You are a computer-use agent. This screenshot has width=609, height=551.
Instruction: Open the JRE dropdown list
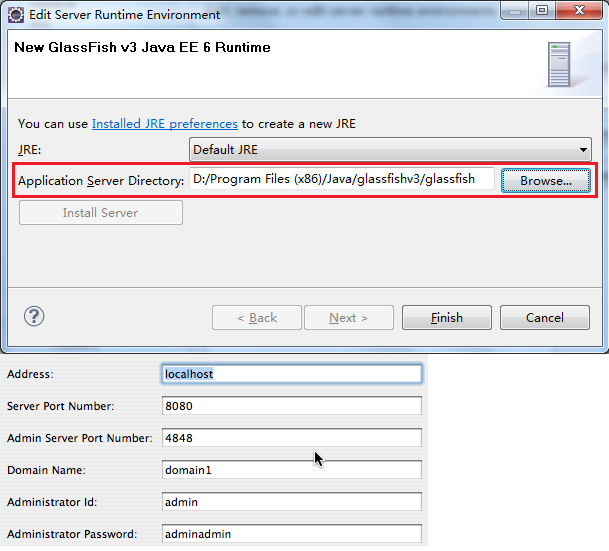390,149
